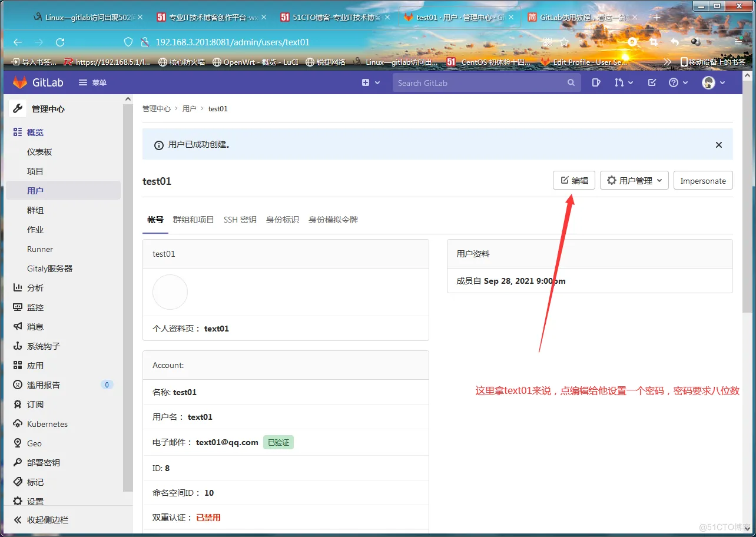Click the Impersonate button
The width and height of the screenshot is (756, 537).
pyautogui.click(x=703, y=180)
